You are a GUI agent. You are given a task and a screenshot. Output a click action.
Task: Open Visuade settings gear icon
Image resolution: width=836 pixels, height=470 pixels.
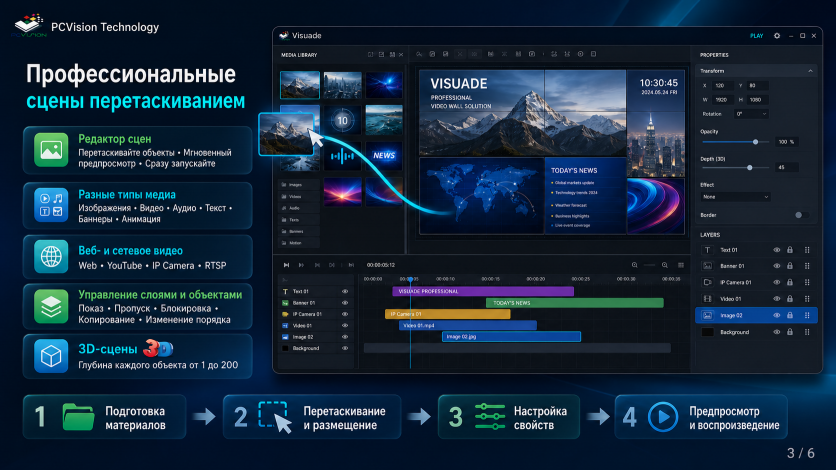[x=777, y=36]
